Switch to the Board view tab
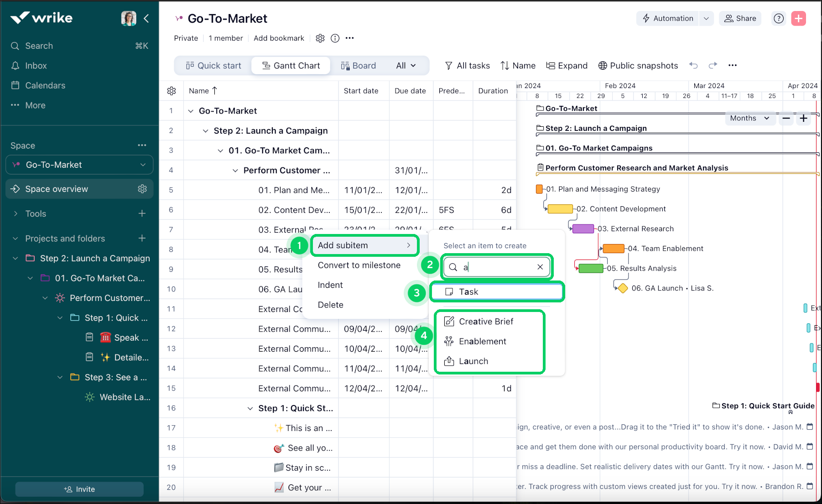 pyautogui.click(x=359, y=65)
